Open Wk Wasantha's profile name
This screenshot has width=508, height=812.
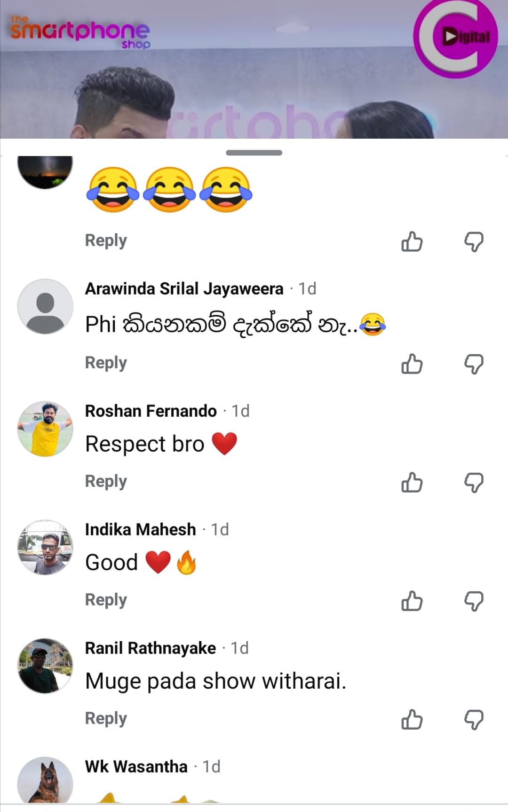[x=136, y=766]
